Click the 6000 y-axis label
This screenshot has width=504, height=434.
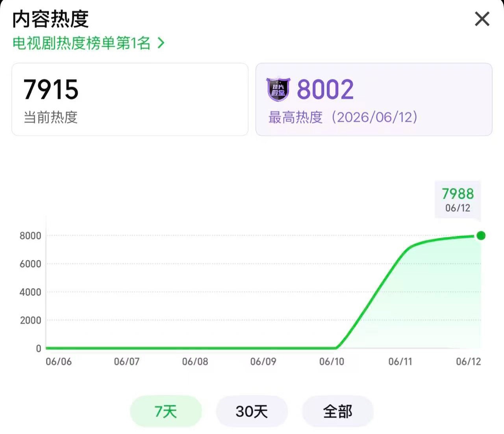pyautogui.click(x=30, y=264)
